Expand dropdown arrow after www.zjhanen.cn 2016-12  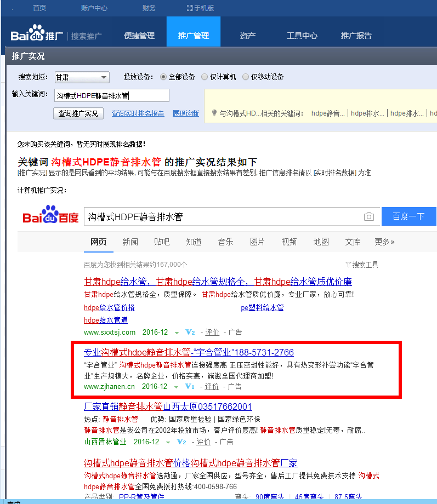click(x=176, y=387)
